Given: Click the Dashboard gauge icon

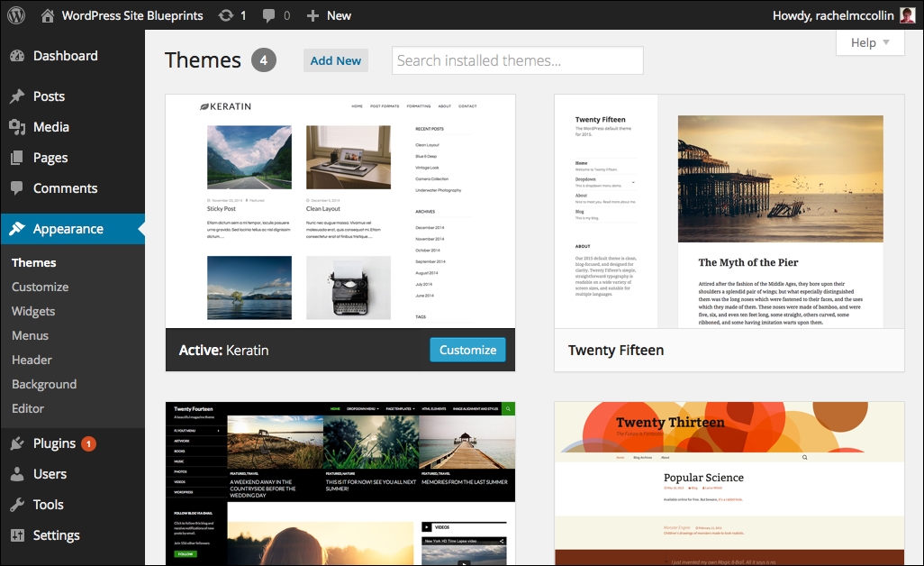Looking at the screenshot, I should [17, 56].
